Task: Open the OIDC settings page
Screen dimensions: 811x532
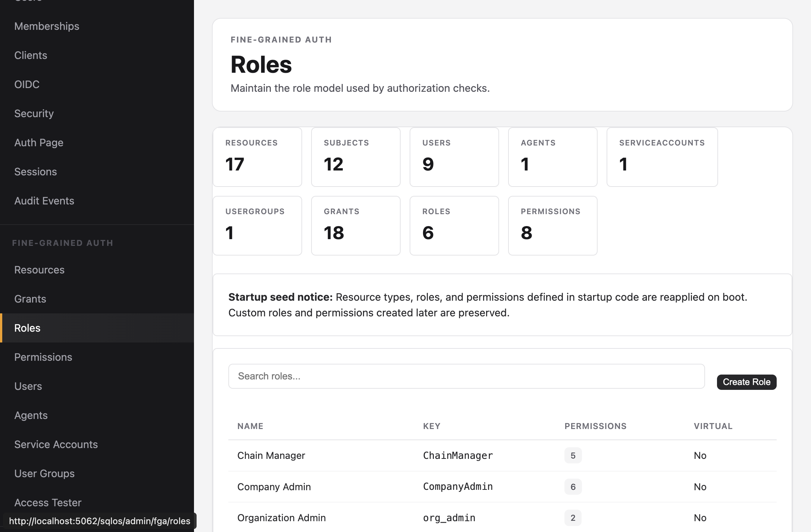Action: coord(27,84)
